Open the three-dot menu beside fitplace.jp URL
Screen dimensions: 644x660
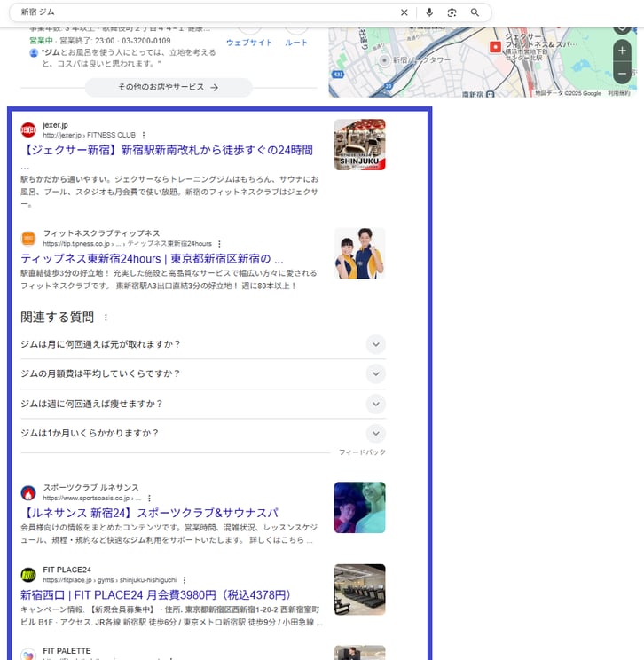pos(184,580)
